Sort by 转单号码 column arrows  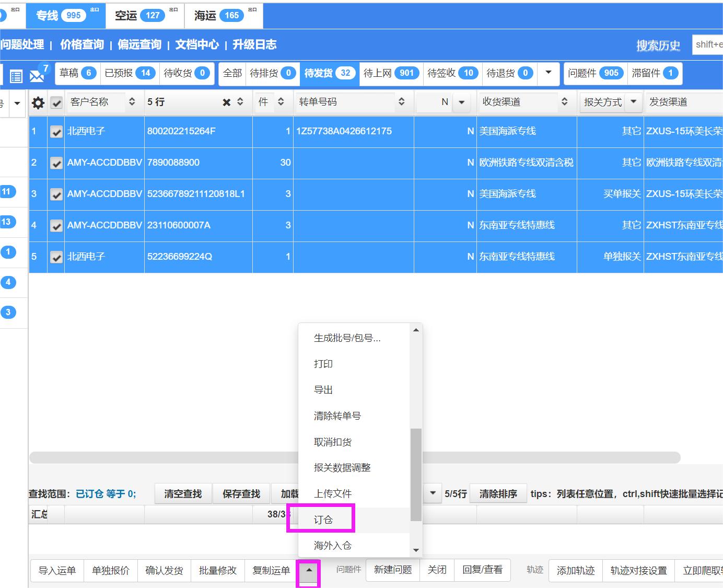[401, 102]
